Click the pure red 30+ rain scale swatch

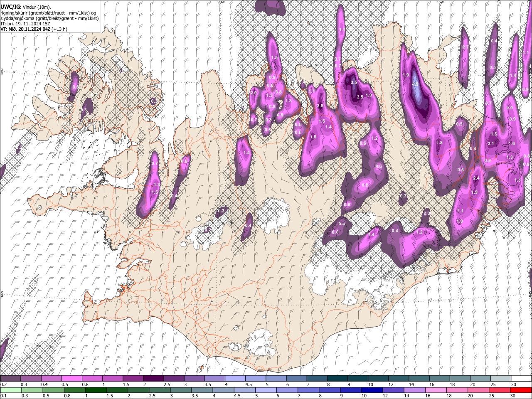[x=521, y=390]
